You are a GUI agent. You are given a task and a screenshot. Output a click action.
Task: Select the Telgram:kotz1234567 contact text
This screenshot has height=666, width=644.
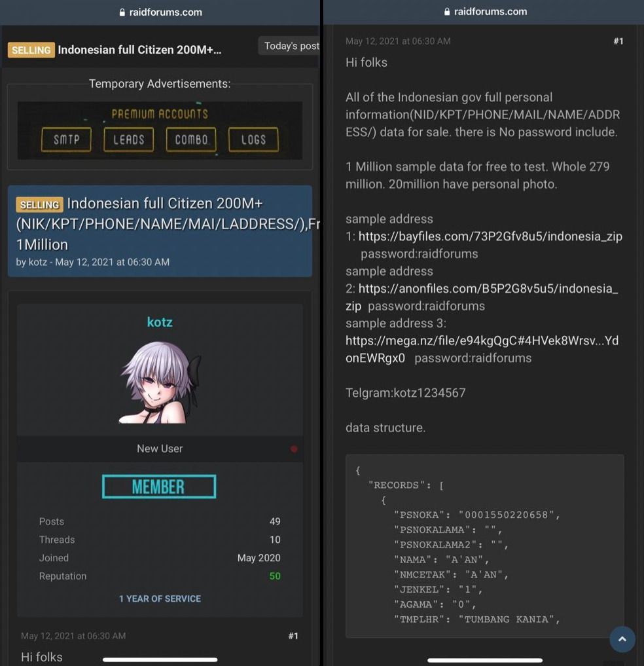tap(405, 393)
